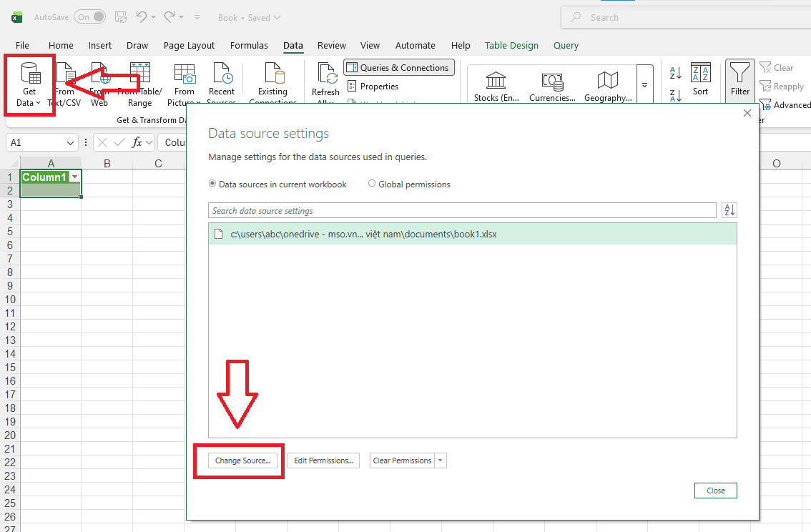The width and height of the screenshot is (811, 532).
Task: Click the insert function fx icon
Action: click(137, 142)
